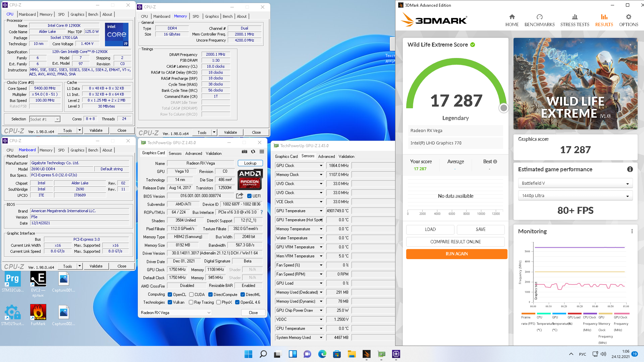This screenshot has width=644, height=362.
Task: Toggle the PhysX checkbox
Action: (x=218, y=302)
